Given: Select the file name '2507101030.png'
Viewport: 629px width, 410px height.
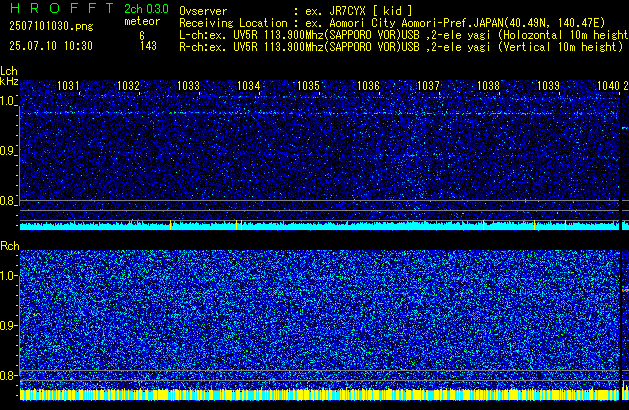Looking at the screenshot, I should [51, 26].
